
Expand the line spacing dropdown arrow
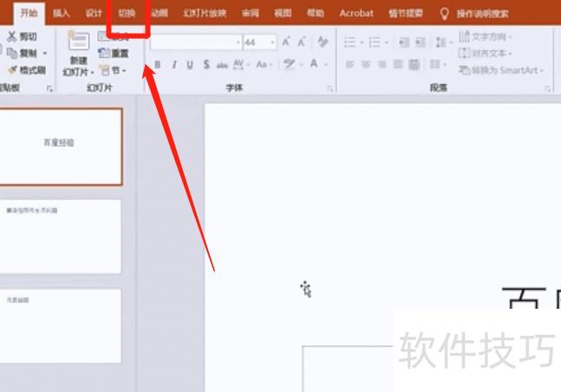[x=450, y=42]
